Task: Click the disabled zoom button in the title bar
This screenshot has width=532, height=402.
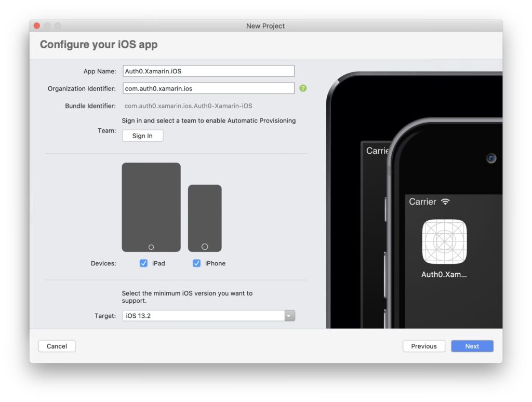Action: point(58,26)
